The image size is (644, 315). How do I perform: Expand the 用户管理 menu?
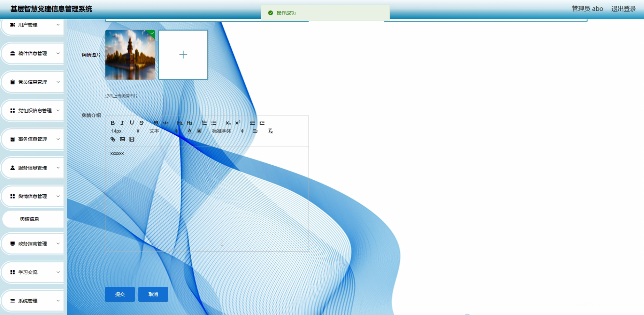coord(32,25)
